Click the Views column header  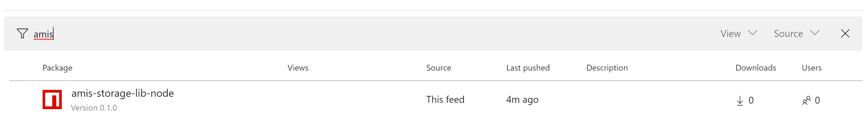click(x=298, y=68)
